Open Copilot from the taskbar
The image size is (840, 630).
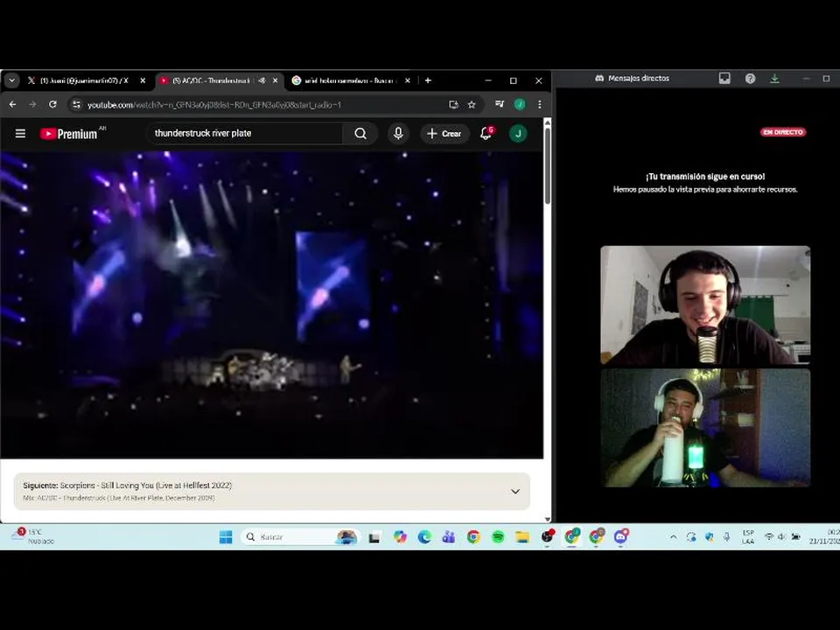[x=400, y=536]
